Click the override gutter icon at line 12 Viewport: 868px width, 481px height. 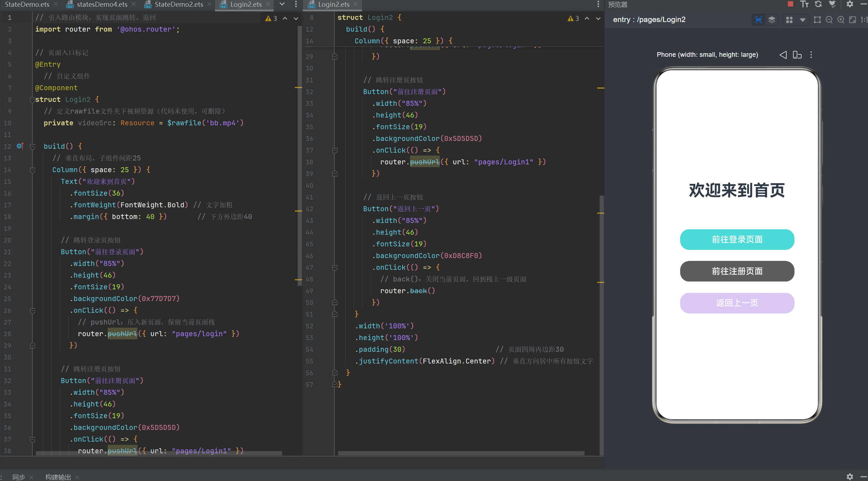click(20, 146)
